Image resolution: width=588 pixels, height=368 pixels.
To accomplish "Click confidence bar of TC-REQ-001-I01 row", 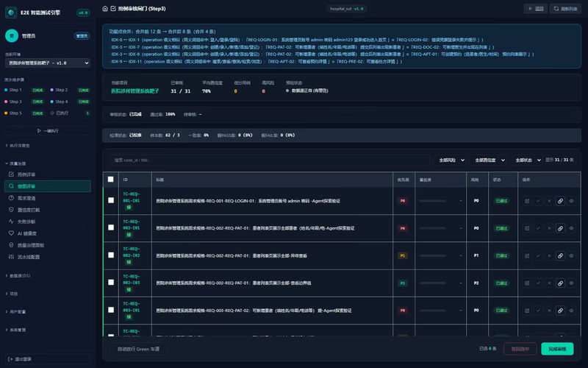I will point(433,201).
